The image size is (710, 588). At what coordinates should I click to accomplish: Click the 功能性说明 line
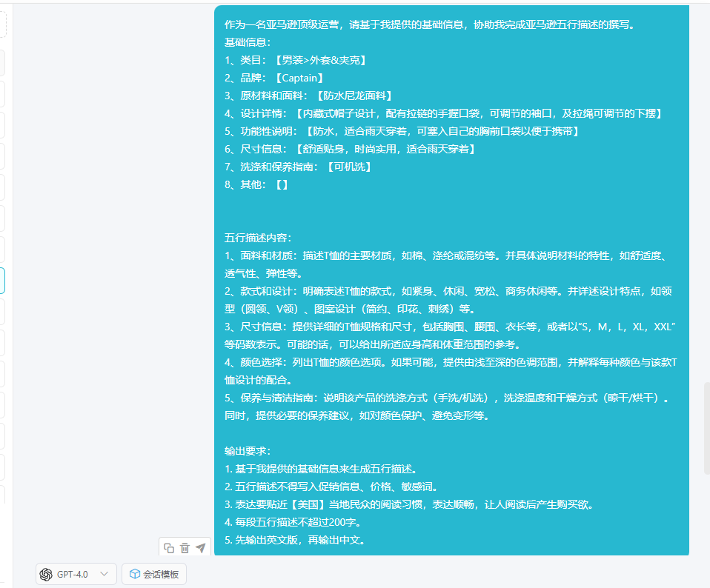pos(402,131)
